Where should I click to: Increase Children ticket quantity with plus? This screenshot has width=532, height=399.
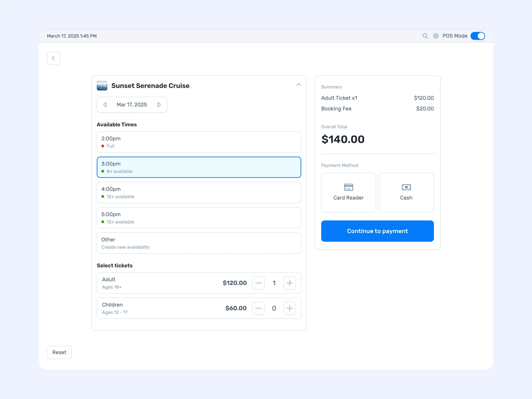289,308
